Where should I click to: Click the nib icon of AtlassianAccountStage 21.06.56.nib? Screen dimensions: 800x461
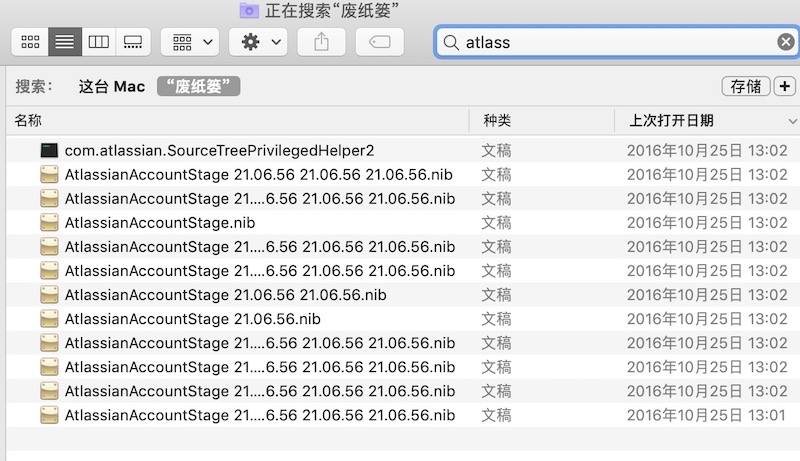(x=49, y=319)
